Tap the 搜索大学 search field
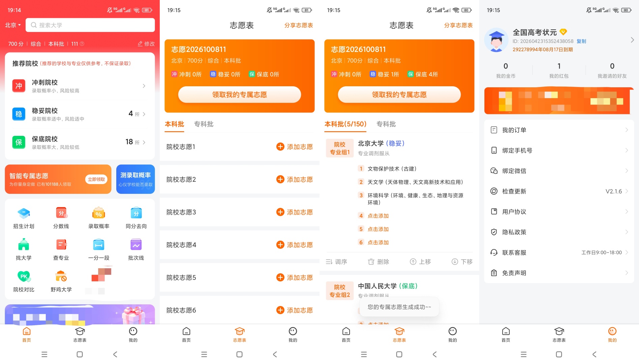This screenshot has height=364, width=639. tap(90, 25)
